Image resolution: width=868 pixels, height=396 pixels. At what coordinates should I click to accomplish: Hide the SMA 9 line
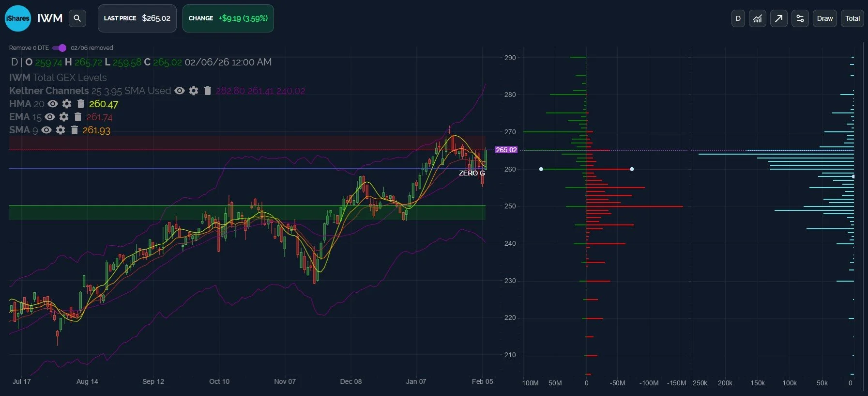(x=46, y=130)
